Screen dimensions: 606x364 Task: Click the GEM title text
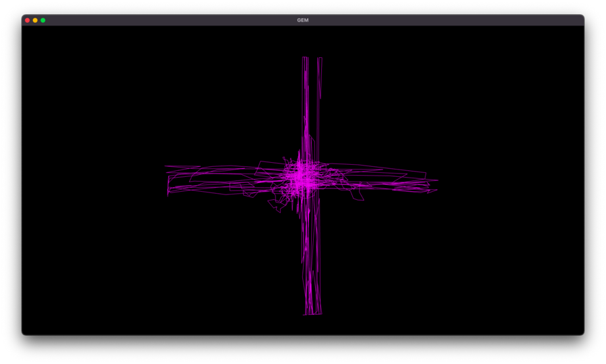point(303,20)
